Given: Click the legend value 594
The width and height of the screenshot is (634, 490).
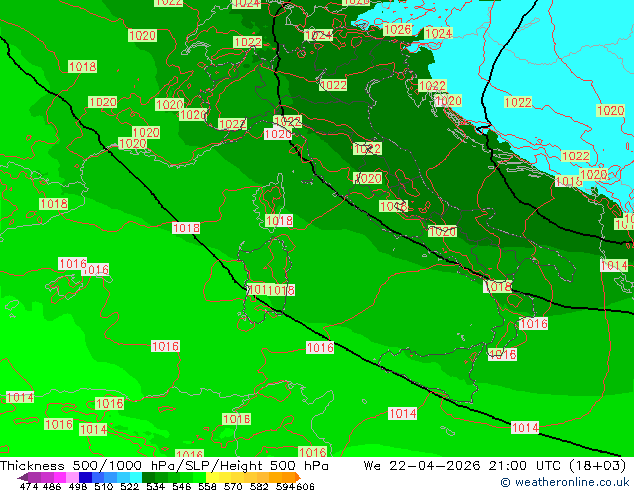Looking at the screenshot, I should click(x=285, y=486).
